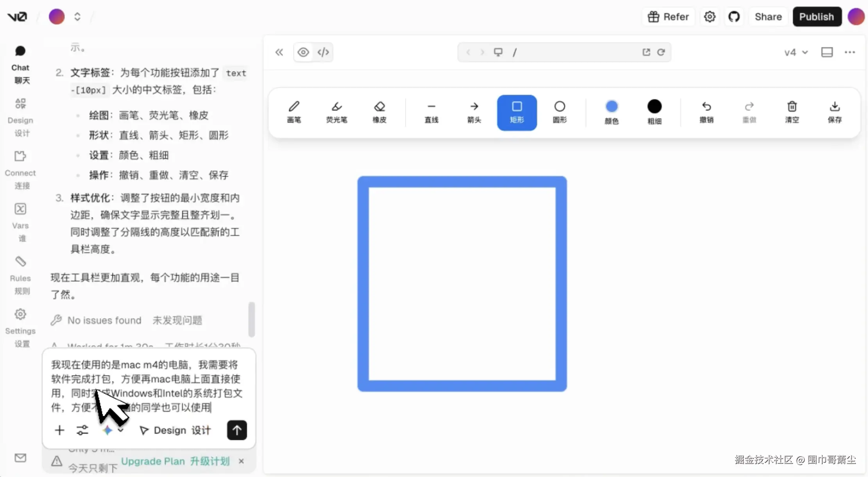
Task: Open the project switcher chevron at top left
Action: (x=77, y=16)
